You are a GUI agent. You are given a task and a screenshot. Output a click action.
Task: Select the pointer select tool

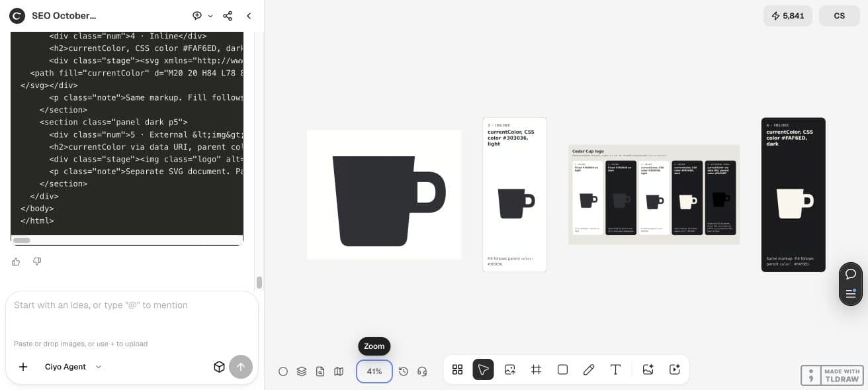pyautogui.click(x=484, y=369)
